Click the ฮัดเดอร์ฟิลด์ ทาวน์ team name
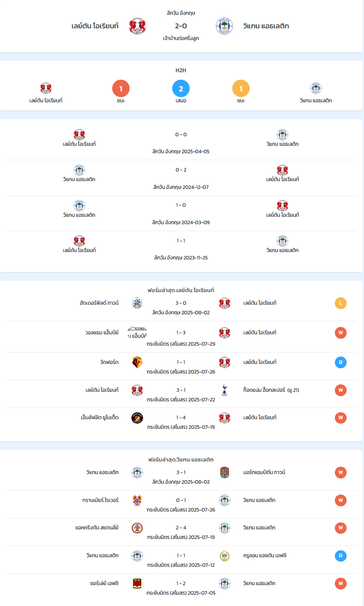364x606 pixels. coord(99,303)
